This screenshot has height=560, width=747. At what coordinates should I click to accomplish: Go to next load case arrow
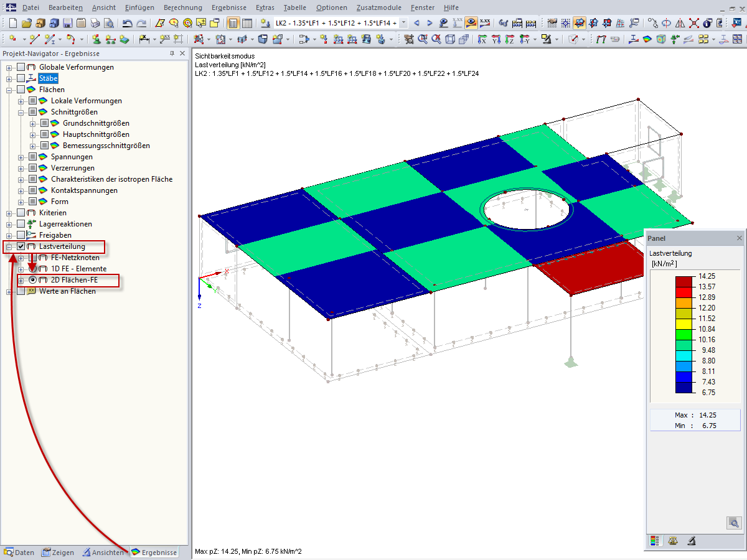point(430,23)
